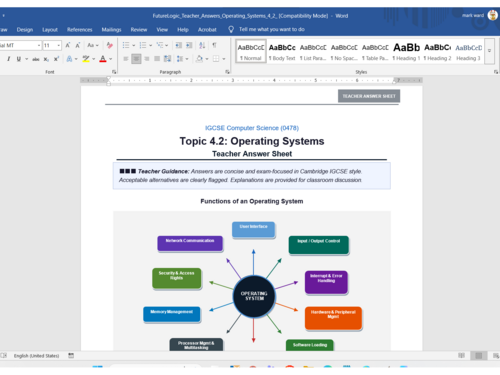Toggle strikethrough formatting

[36, 59]
